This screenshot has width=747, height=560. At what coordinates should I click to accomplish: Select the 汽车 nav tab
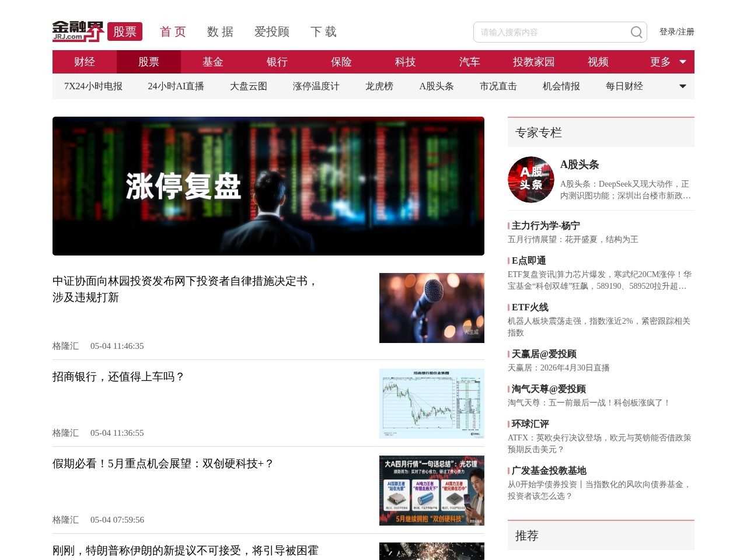470,62
